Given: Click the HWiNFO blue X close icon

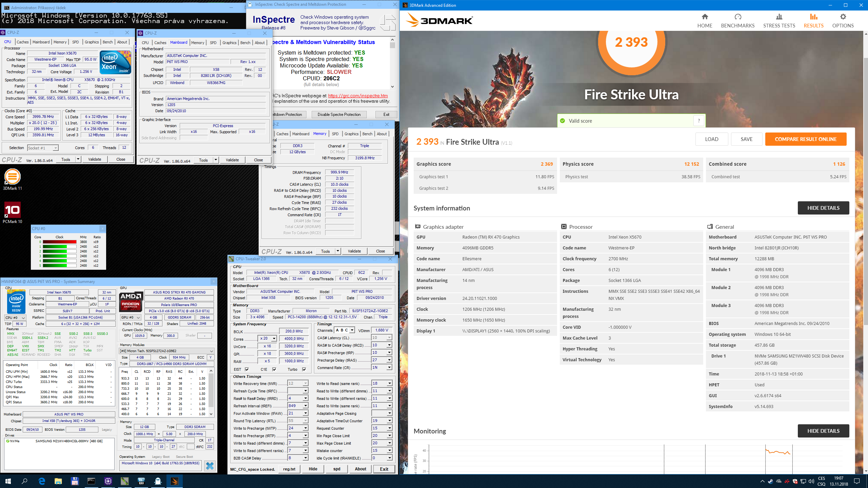Looking at the screenshot, I should pos(210,466).
